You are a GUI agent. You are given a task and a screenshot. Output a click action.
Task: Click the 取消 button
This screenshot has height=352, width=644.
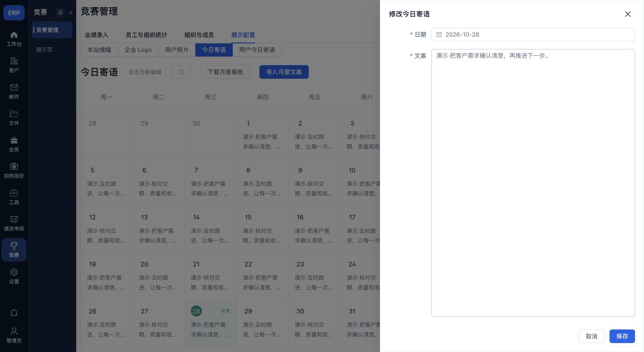592,336
